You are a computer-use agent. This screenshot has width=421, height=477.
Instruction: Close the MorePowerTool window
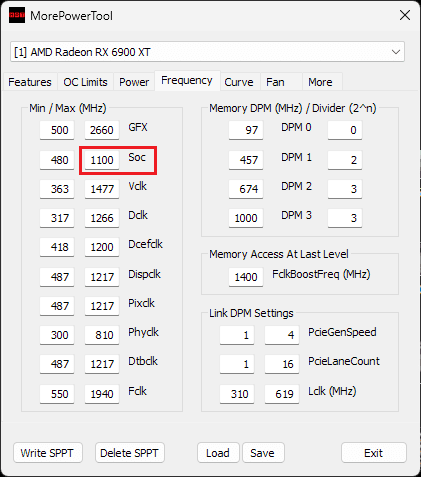click(x=405, y=15)
